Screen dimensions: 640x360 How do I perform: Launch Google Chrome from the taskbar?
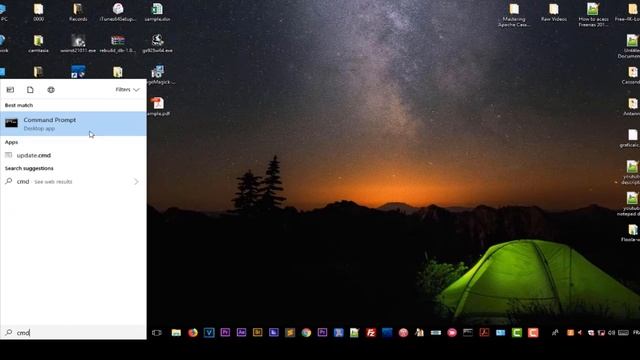click(x=306, y=333)
